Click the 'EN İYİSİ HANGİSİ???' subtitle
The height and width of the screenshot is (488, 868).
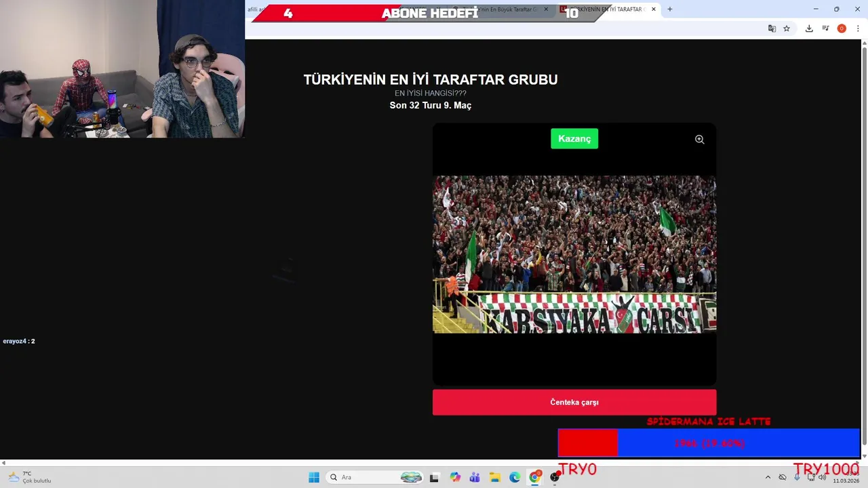click(x=431, y=93)
